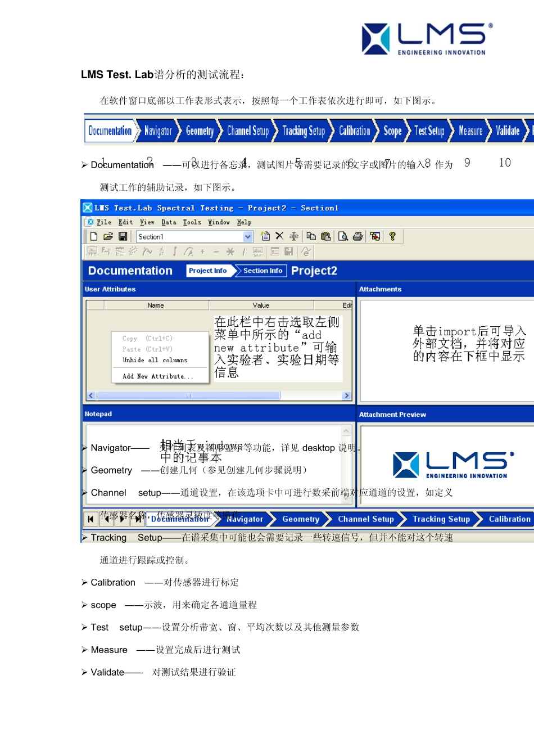Click the SRS icon in second toolbar
534x756 pixels.
(257, 251)
